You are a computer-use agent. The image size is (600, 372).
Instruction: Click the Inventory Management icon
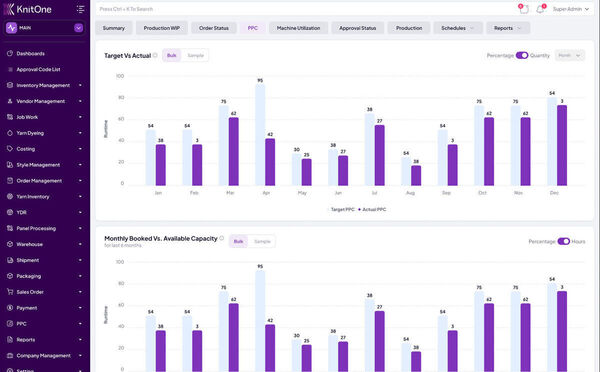[x=10, y=85]
